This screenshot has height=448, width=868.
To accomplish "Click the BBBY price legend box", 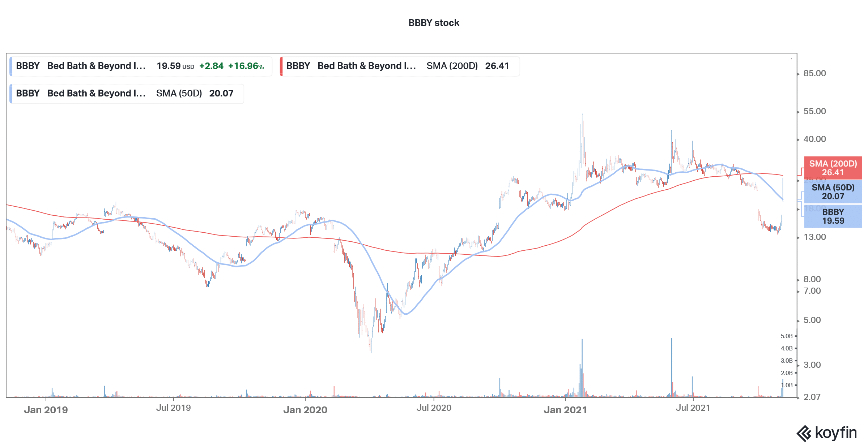I will point(141,66).
